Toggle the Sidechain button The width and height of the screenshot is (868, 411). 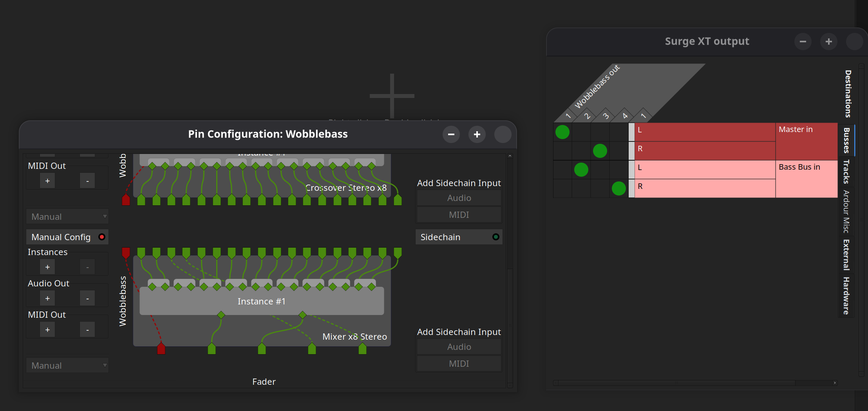pyautogui.click(x=459, y=237)
